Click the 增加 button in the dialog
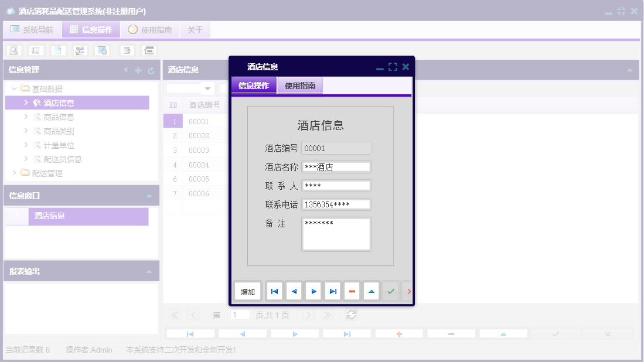The width and height of the screenshot is (644, 362). (x=247, y=291)
